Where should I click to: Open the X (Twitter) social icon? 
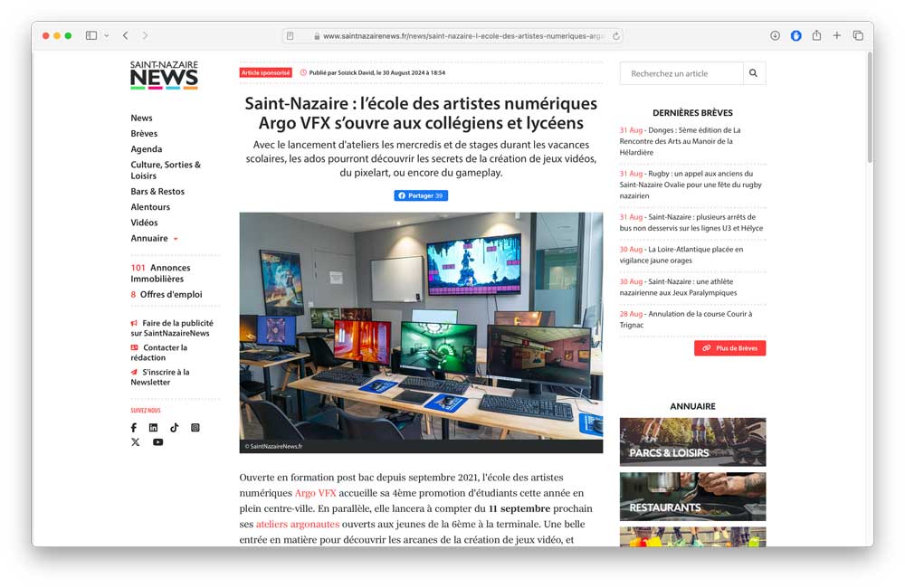point(135,442)
